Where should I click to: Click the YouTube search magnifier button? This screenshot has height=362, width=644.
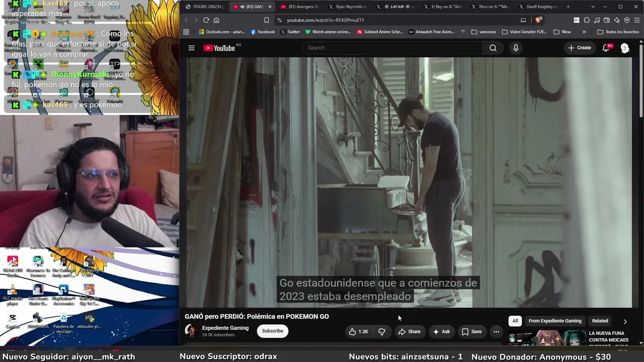point(493,48)
